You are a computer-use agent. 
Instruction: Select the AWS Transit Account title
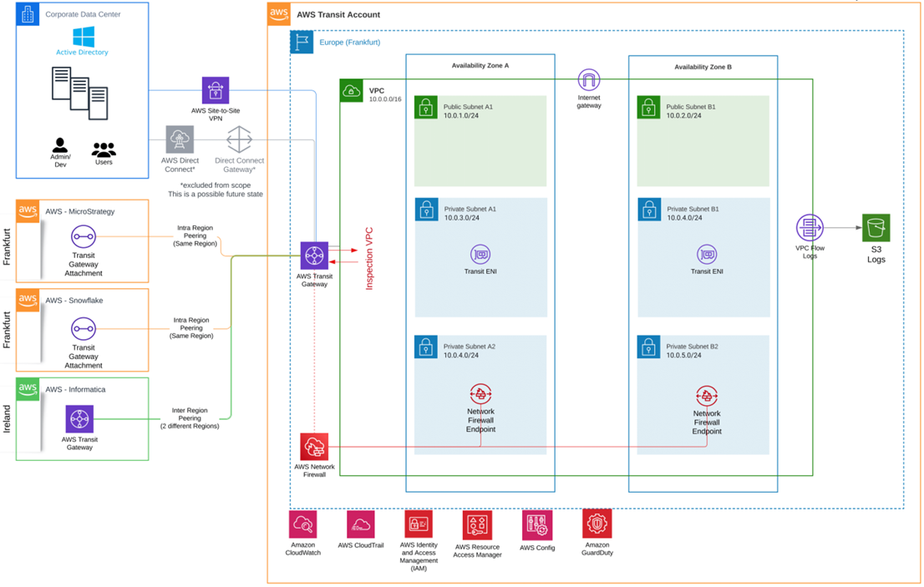338,15
